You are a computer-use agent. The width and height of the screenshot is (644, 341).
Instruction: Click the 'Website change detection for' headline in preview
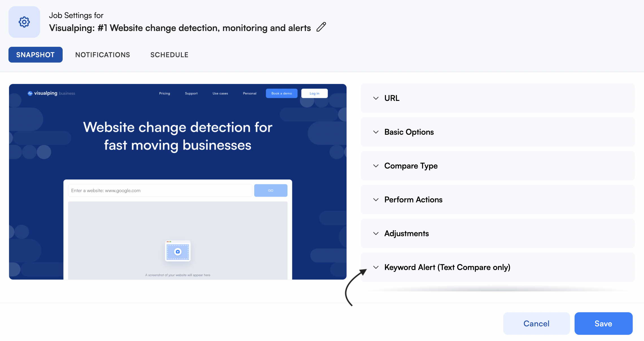pos(178,127)
